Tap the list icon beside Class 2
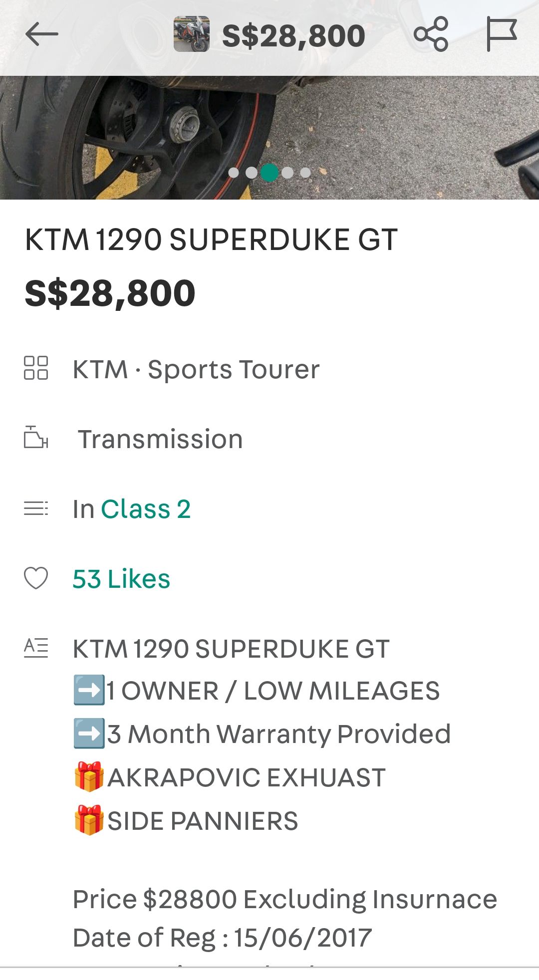The image size is (539, 980). pos(36,508)
